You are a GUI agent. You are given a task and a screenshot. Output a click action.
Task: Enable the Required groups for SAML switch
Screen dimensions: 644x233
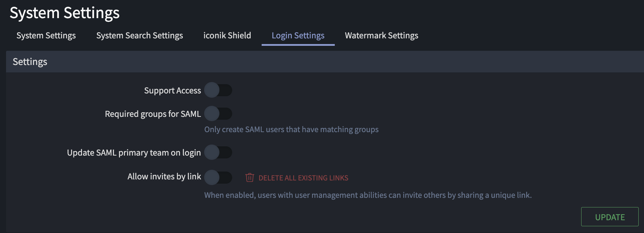coord(218,114)
